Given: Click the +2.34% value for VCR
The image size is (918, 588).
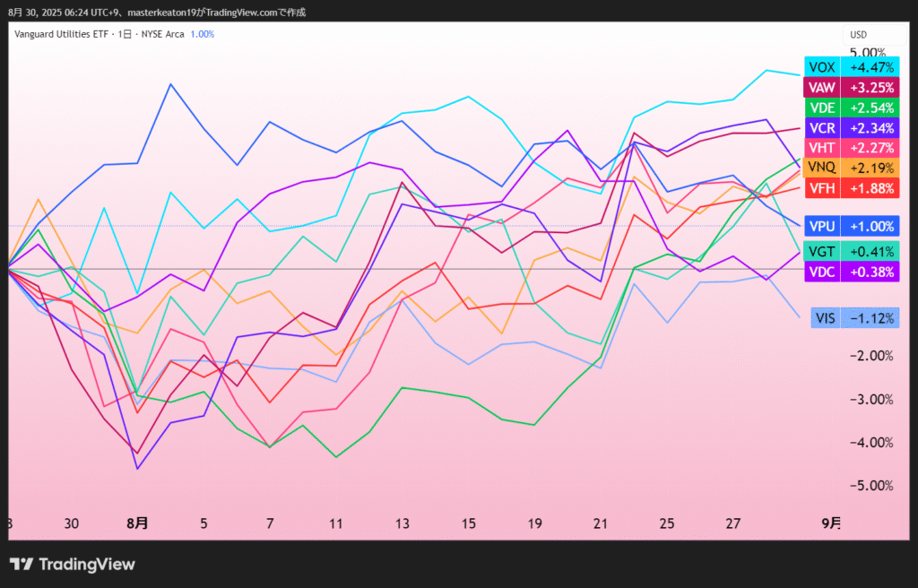Looking at the screenshot, I should (x=870, y=127).
